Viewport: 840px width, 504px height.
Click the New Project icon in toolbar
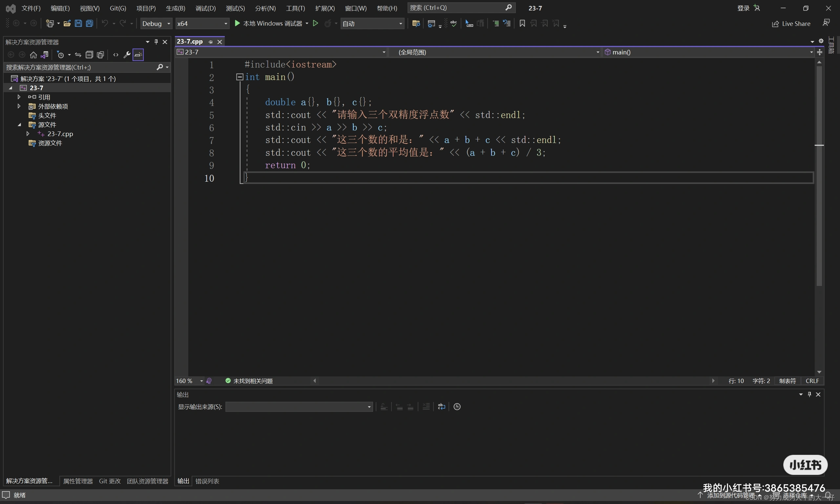point(50,23)
